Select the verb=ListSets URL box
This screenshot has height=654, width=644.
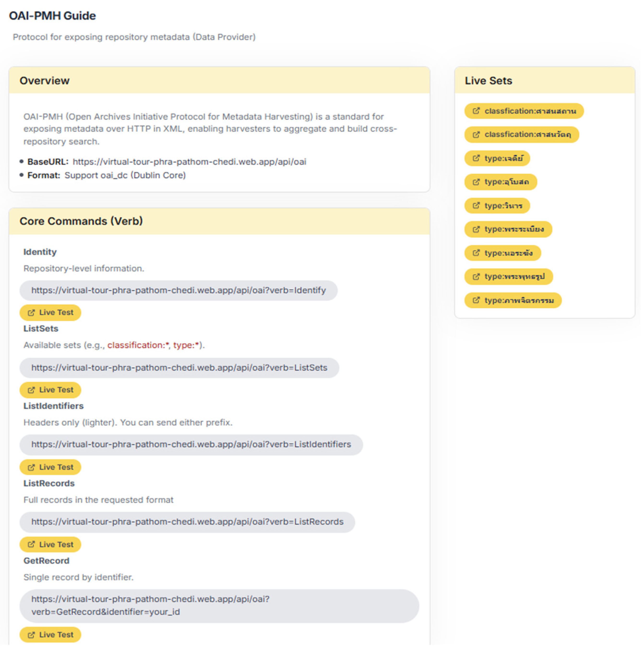point(179,368)
